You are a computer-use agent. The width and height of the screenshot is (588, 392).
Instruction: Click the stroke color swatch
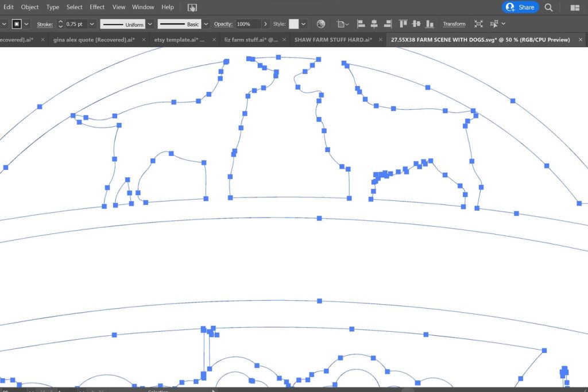point(17,24)
